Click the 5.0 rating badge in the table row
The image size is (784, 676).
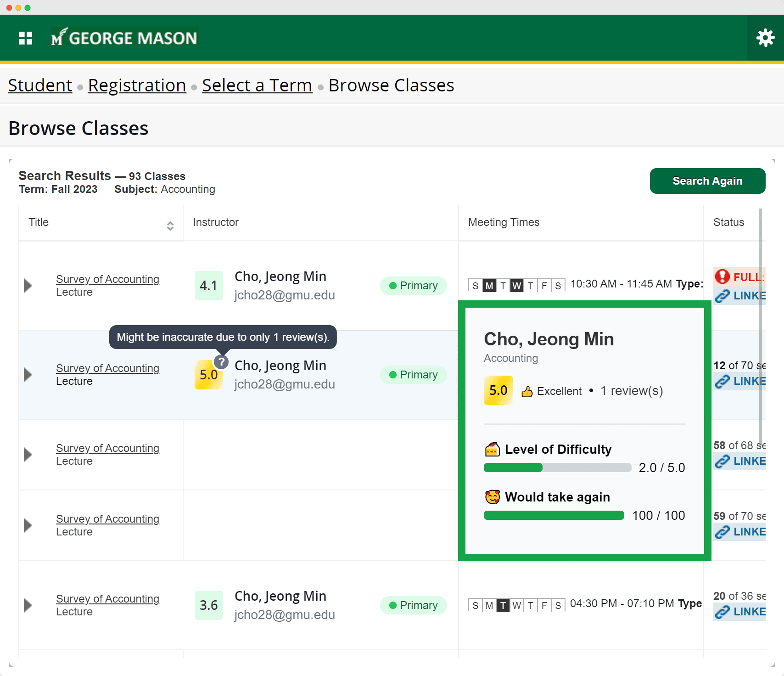pos(208,375)
